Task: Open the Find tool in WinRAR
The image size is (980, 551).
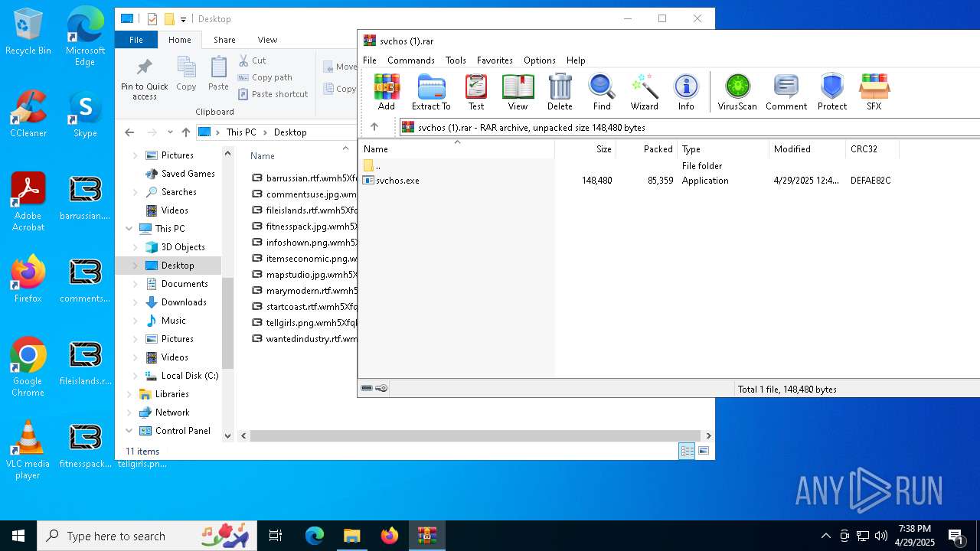Action: (x=602, y=93)
